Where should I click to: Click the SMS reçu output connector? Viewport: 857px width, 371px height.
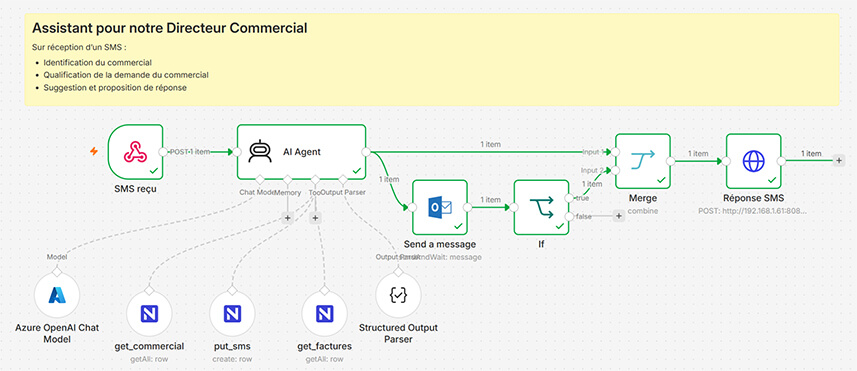click(163, 152)
